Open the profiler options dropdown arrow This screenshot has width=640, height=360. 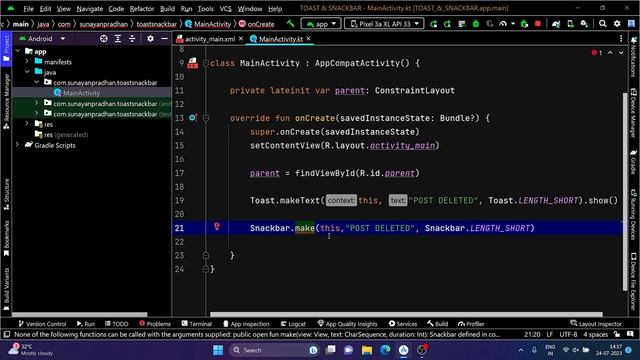coord(513,24)
